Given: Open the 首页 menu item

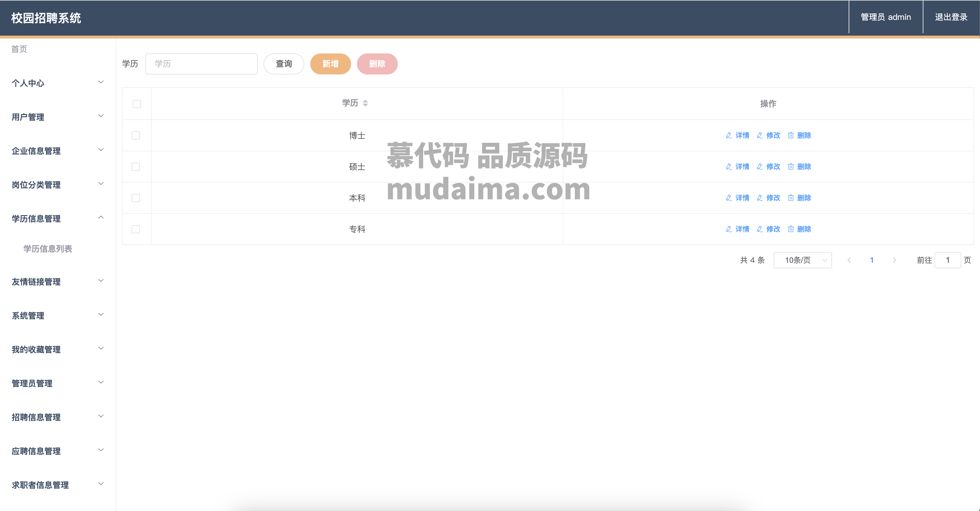Looking at the screenshot, I should [19, 49].
